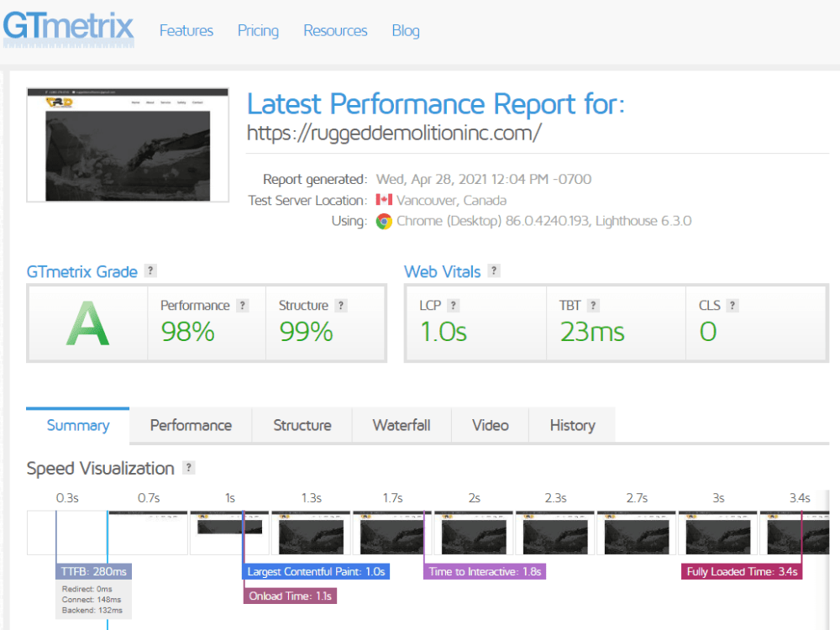Open the GTmetrix logo home link
The width and height of the screenshot is (840, 630).
pos(69,29)
